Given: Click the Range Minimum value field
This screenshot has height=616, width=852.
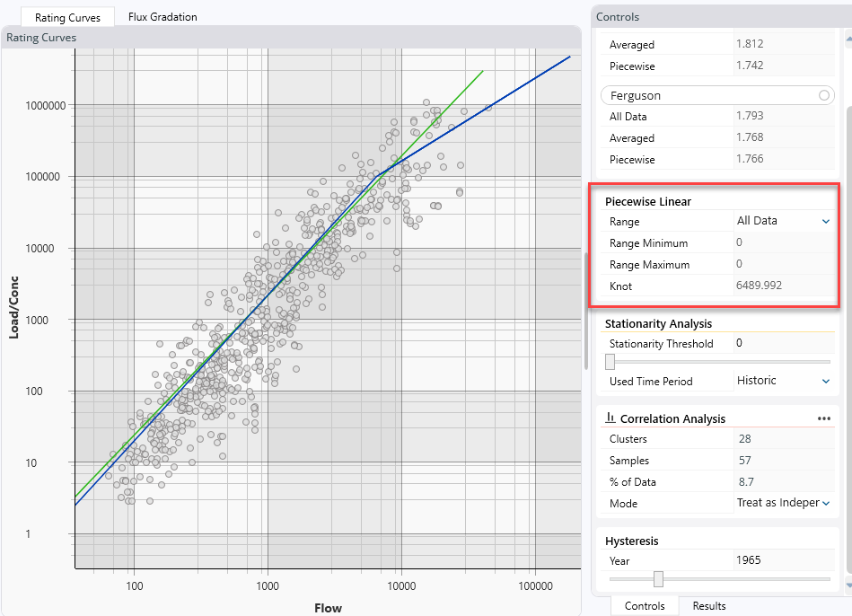Looking at the screenshot, I should click(x=781, y=243).
